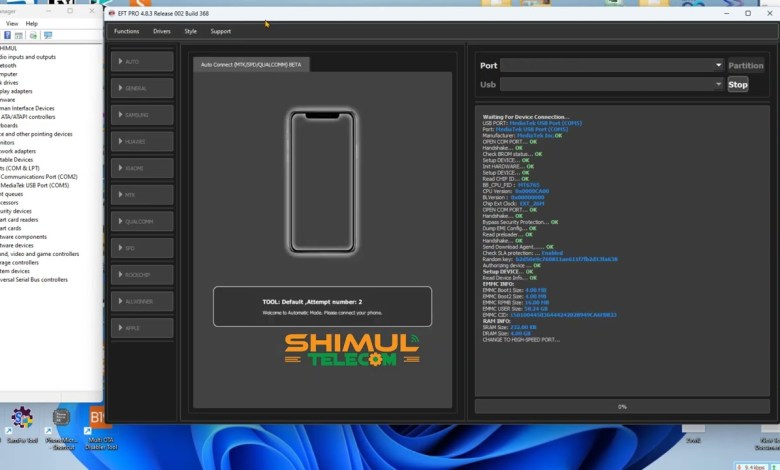Select Communications Port (COM2) in Device Manager
The height and width of the screenshot is (470, 780).
39,177
